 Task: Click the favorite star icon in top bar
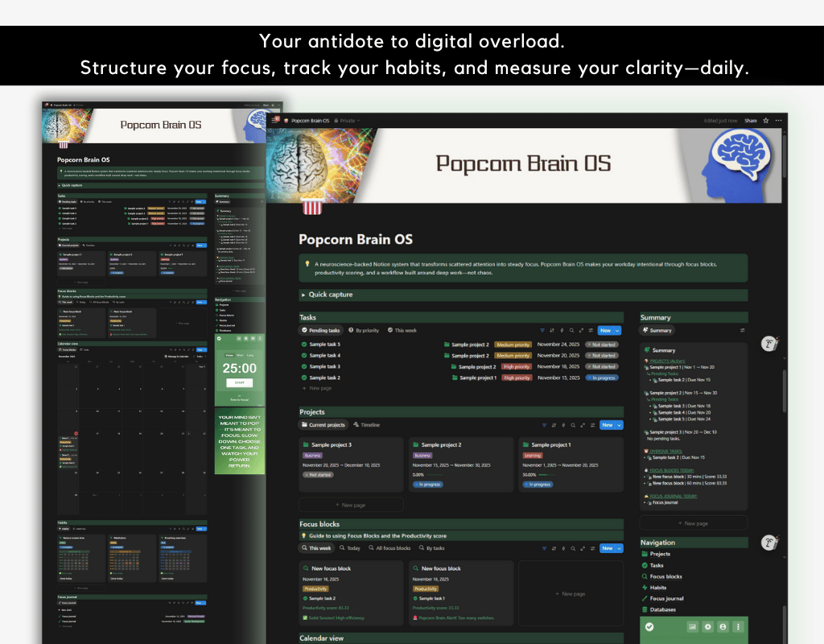(x=766, y=121)
